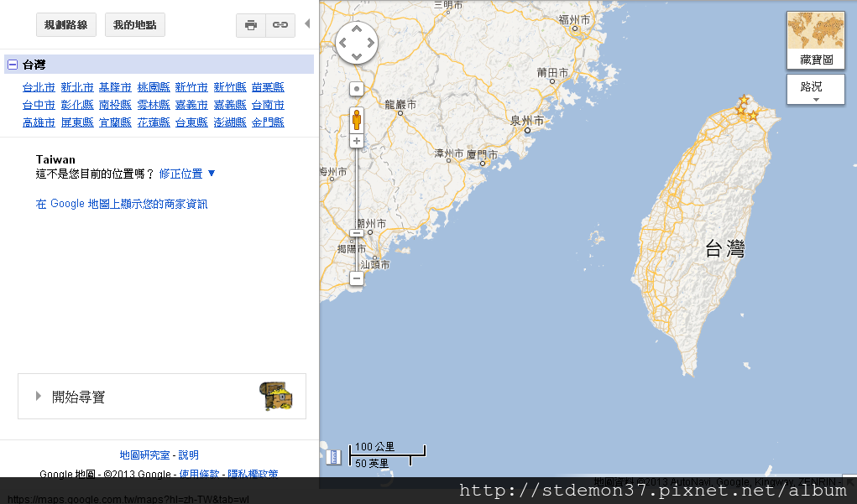Go to the 金門縣 link
The width and height of the screenshot is (857, 504).
click(268, 122)
